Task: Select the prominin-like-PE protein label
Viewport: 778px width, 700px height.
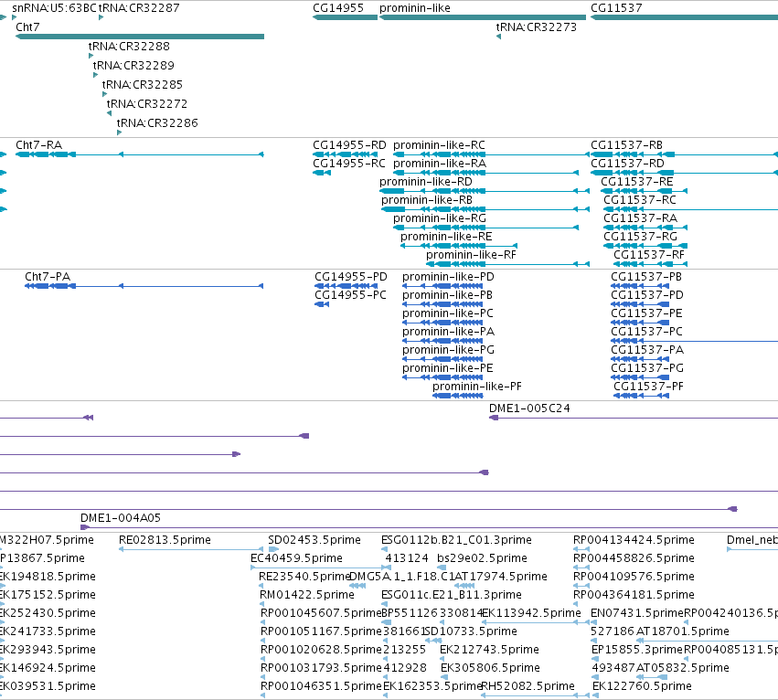Action: pyautogui.click(x=448, y=368)
